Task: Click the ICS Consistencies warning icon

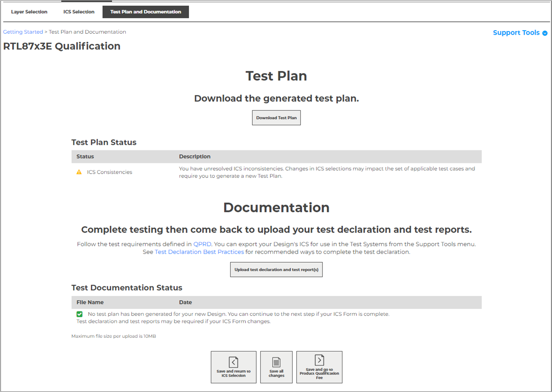Action: 79,172
